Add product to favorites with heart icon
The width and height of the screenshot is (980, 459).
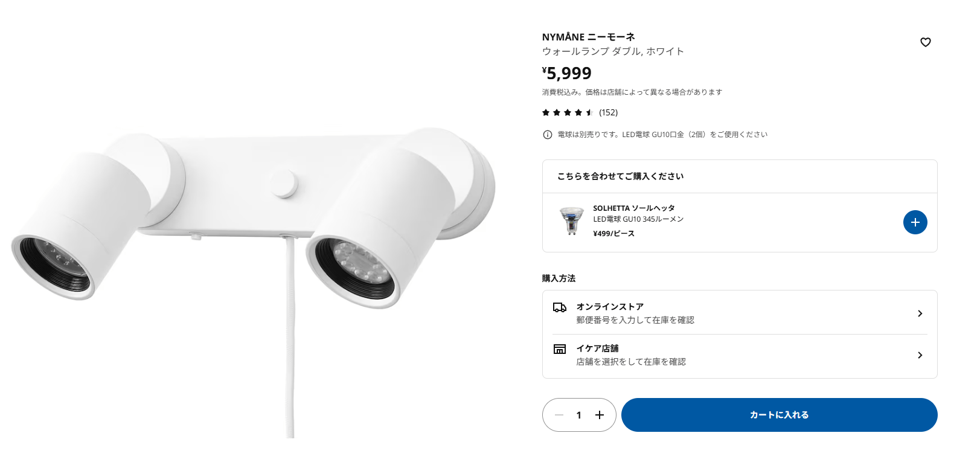(925, 42)
